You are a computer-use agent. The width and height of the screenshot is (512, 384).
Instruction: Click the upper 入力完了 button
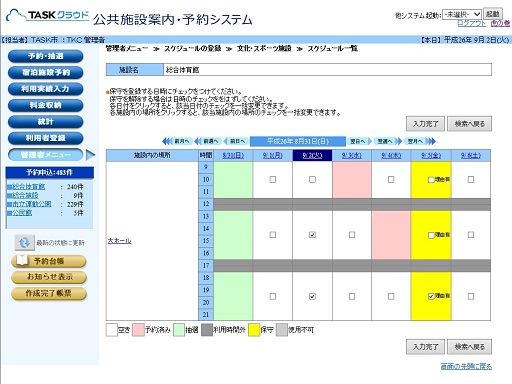(425, 124)
